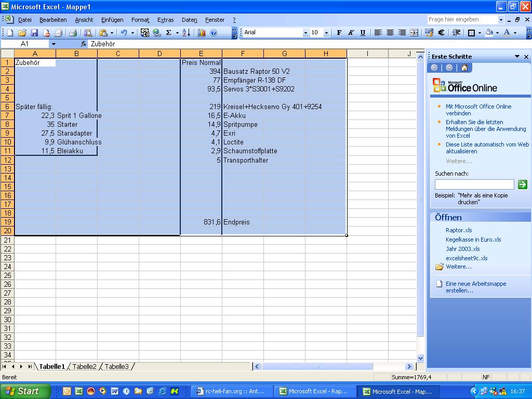Screen dimensions: 532x399
Task: Center align cell contents
Action: tap(390, 33)
